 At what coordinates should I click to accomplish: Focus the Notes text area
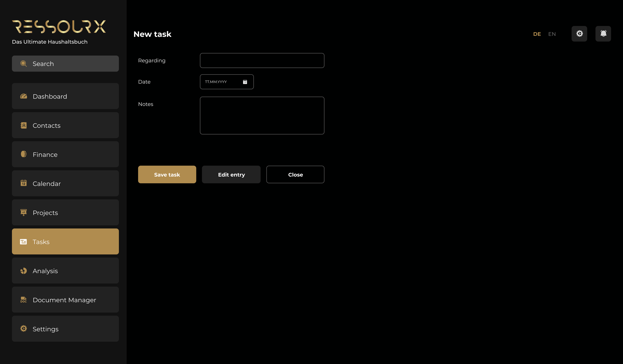click(x=262, y=115)
